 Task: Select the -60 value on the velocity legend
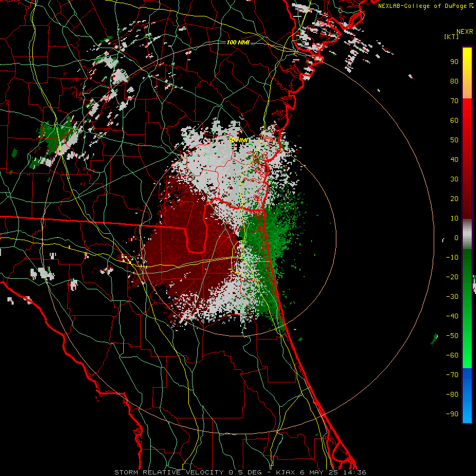click(452, 355)
